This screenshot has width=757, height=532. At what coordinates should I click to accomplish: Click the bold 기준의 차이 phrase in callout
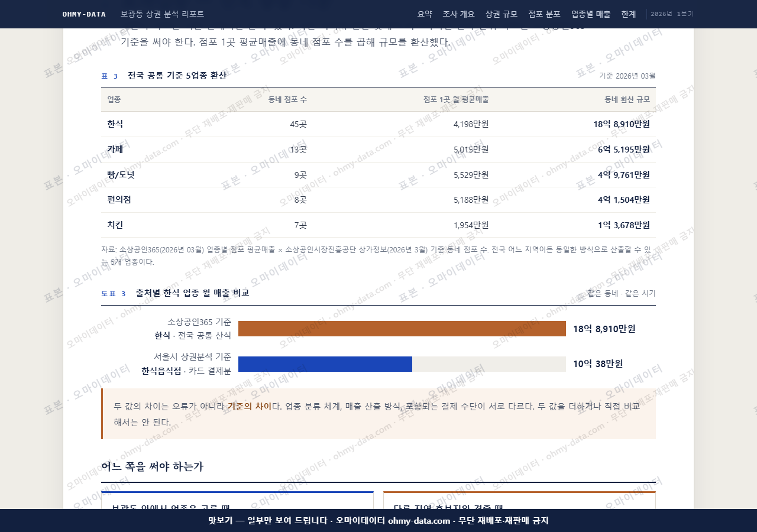pyautogui.click(x=250, y=406)
